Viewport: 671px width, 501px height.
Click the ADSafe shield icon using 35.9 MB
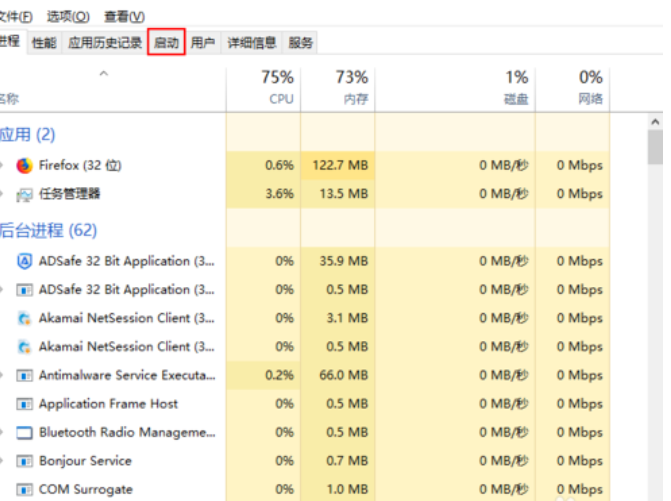[x=24, y=261]
